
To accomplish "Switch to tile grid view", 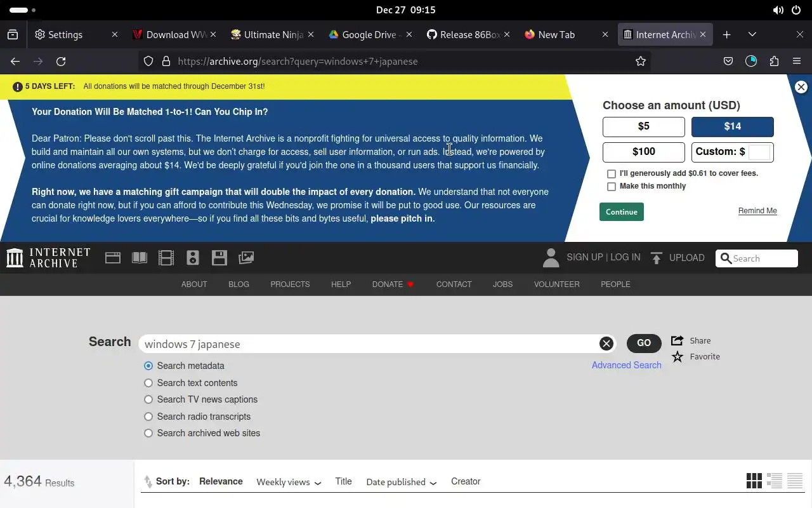I will tap(754, 481).
